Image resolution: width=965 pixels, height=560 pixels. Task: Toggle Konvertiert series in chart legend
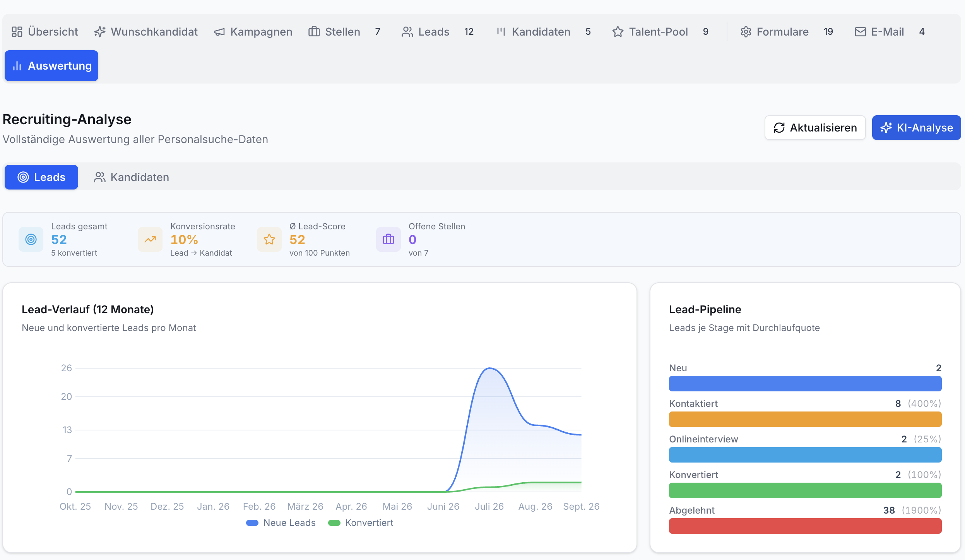coord(361,523)
